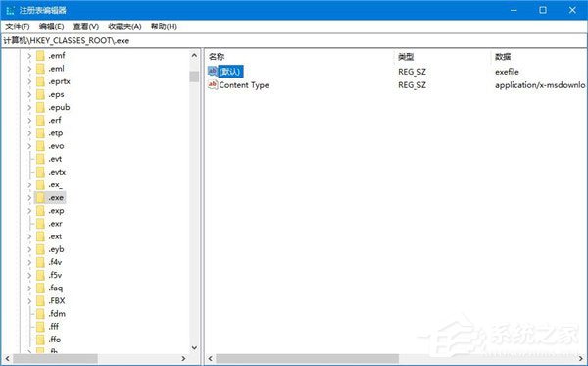The height and width of the screenshot is (366, 588).
Task: Select the (默认) value name
Action: coord(230,72)
